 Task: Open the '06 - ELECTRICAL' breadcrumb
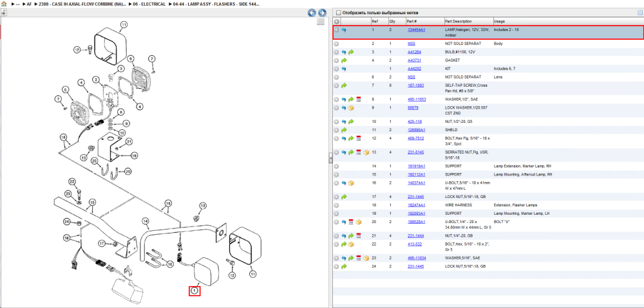pos(149,4)
